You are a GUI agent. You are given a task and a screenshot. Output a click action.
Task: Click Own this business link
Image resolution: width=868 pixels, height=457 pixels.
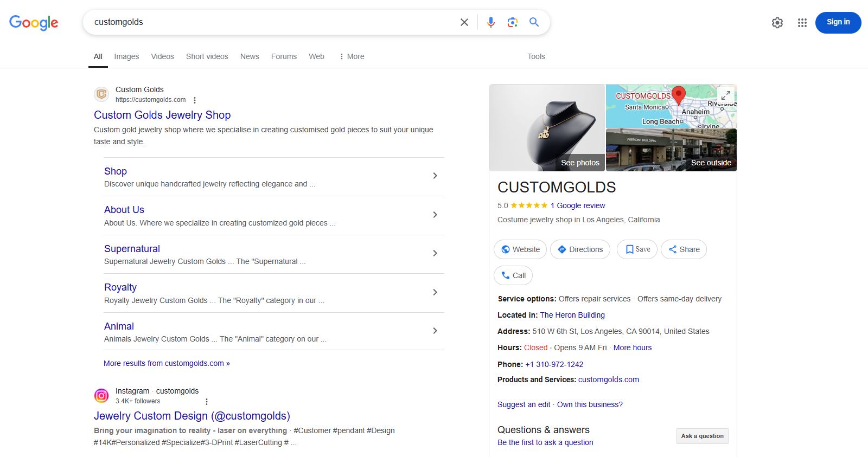(x=590, y=404)
